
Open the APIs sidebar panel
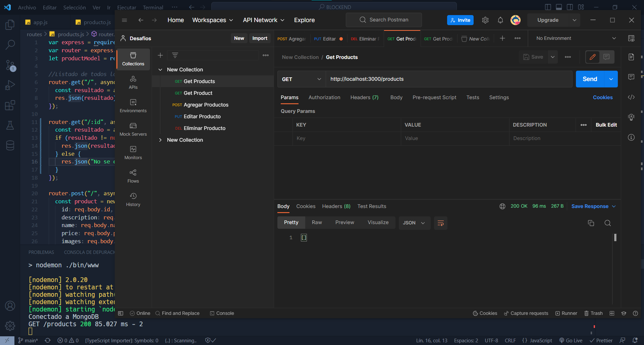[x=133, y=82]
